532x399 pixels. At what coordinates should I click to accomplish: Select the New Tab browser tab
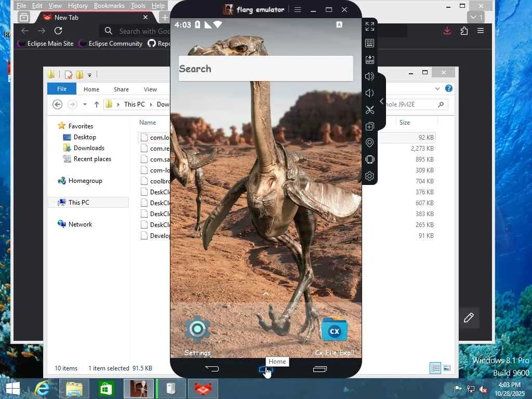[x=96, y=17]
